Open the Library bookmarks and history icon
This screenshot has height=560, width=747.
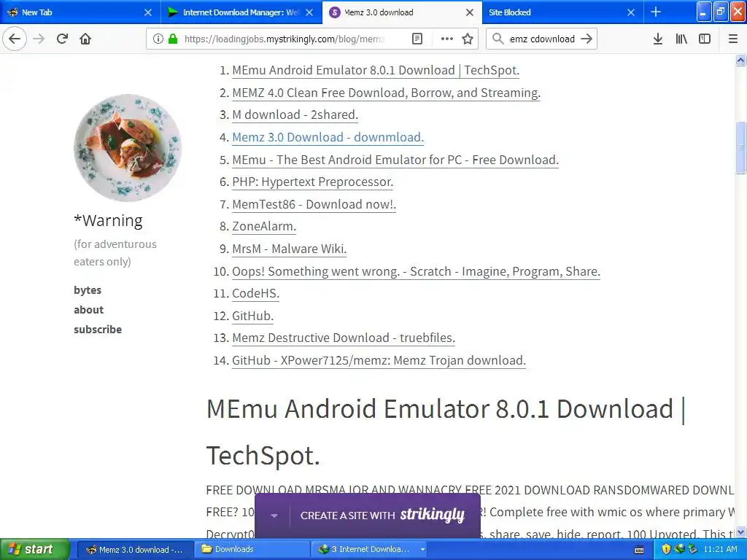pyautogui.click(x=681, y=39)
